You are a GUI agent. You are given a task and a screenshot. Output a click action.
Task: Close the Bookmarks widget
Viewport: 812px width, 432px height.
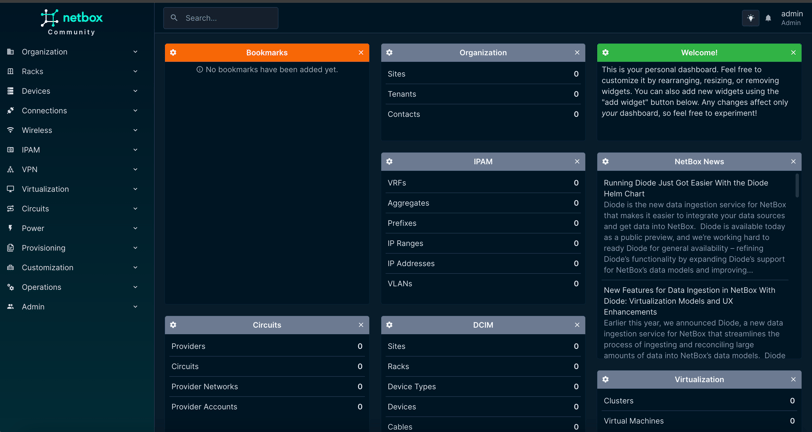(361, 52)
